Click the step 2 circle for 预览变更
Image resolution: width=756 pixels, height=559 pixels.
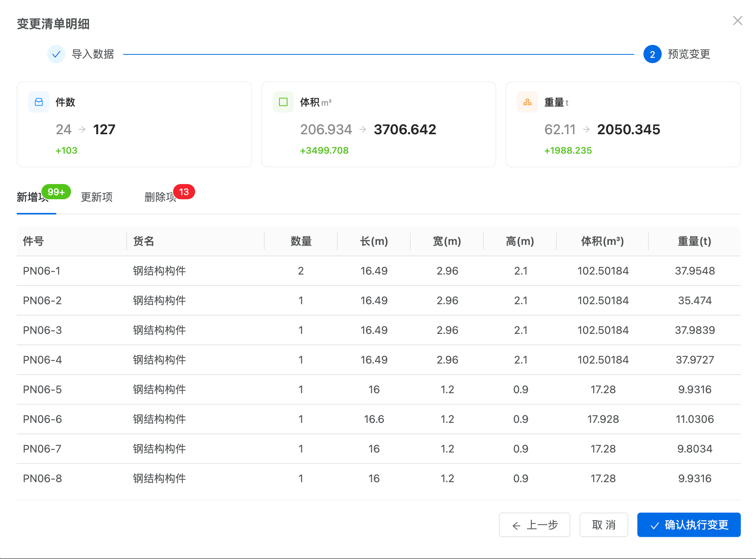pyautogui.click(x=652, y=54)
